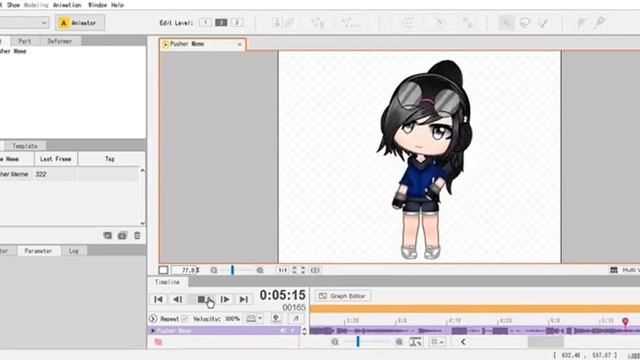The image size is (640, 360).
Task: Set Edit Level to 3
Action: (237, 22)
